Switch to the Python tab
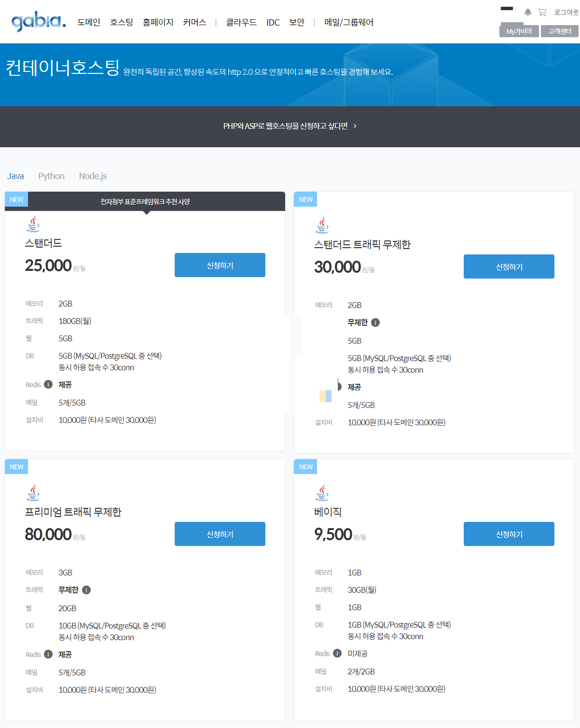Image resolution: width=580 pixels, height=728 pixels. (52, 176)
